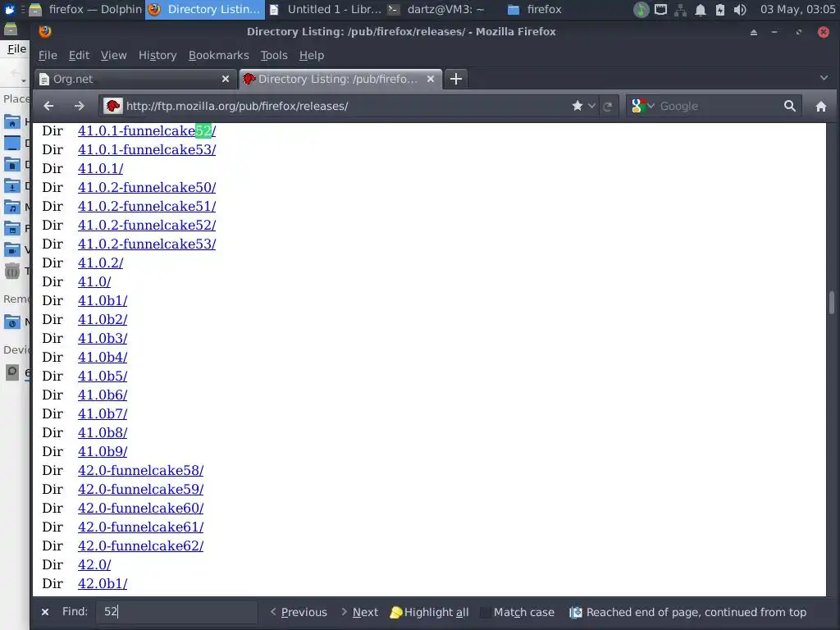Focus the URL address bar
This screenshot has width=840, height=630.
tap(345, 106)
